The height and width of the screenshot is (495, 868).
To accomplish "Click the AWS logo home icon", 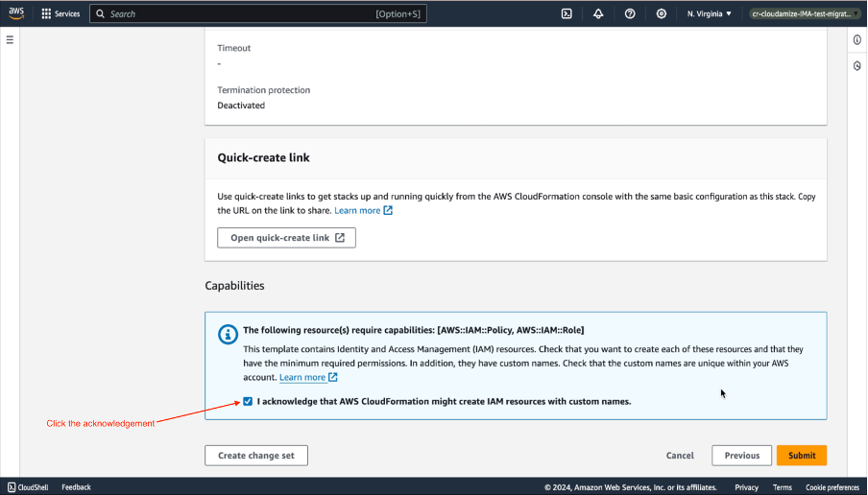I will [x=16, y=13].
